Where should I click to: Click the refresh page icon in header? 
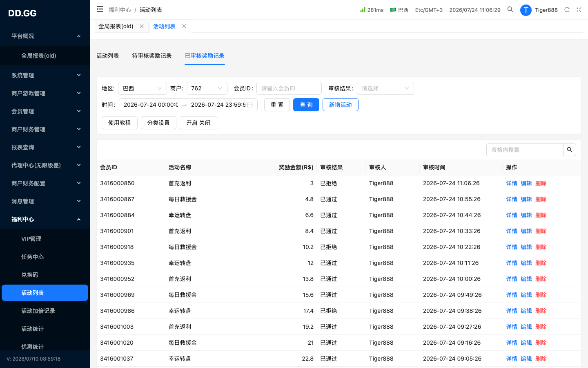pos(567,10)
